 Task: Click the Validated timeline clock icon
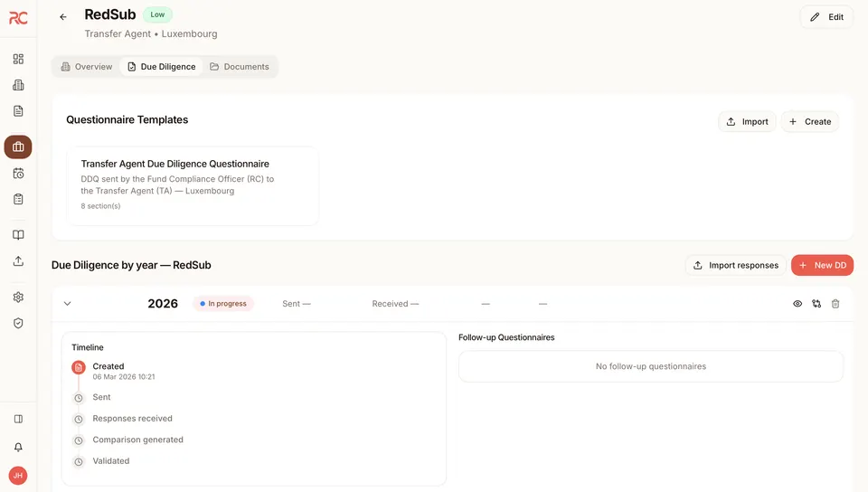pyautogui.click(x=79, y=461)
